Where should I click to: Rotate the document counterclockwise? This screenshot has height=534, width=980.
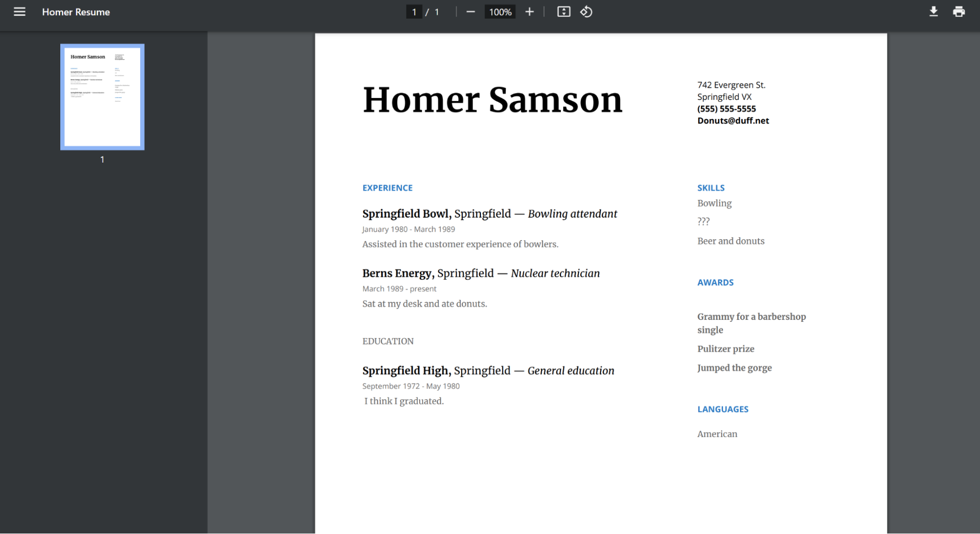tap(586, 12)
